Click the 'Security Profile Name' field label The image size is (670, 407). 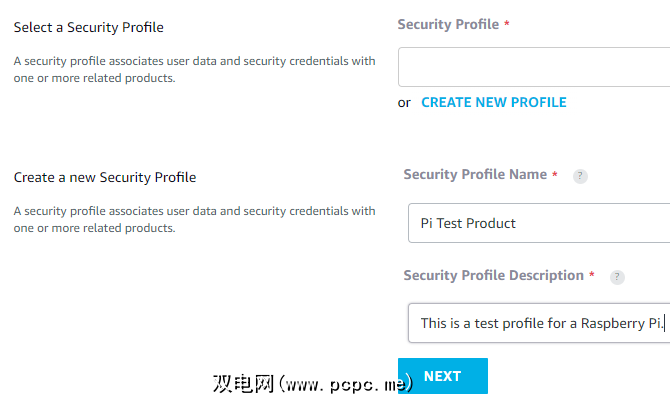pyautogui.click(x=475, y=174)
